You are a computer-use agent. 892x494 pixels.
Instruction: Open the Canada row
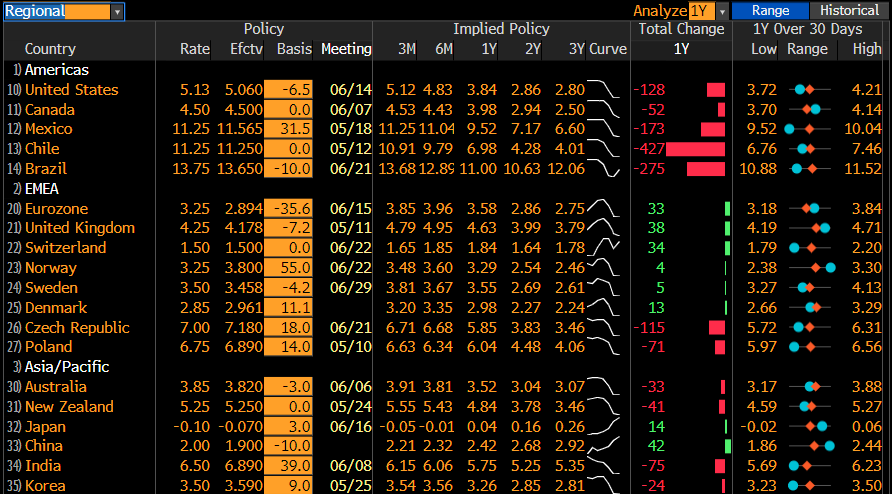(49, 110)
